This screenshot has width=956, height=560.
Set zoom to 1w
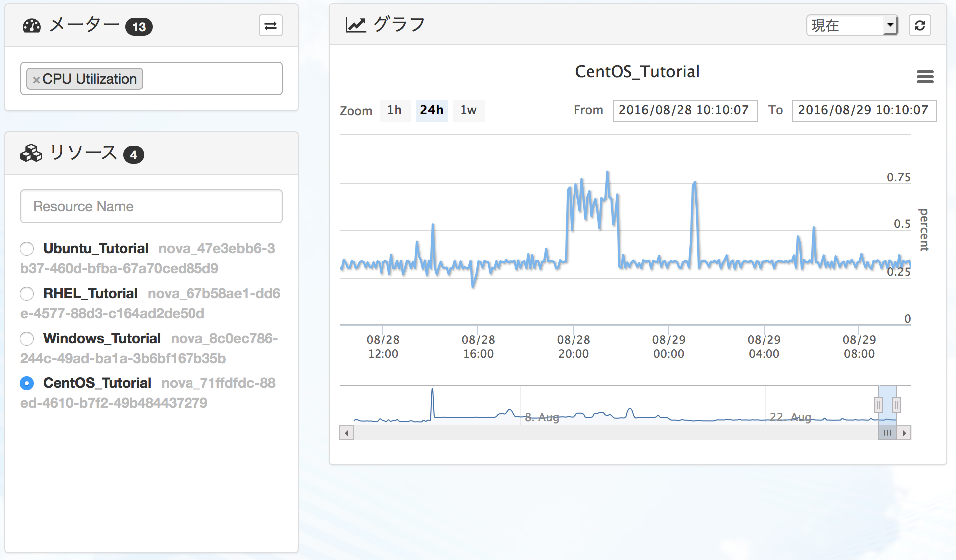coord(469,110)
